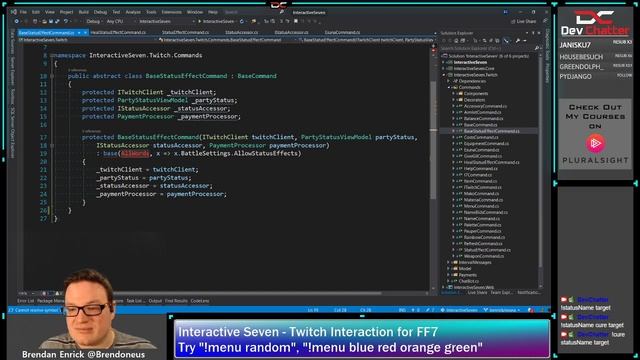Expand the Dependencies node
This screenshot has height=360, width=640.
(449, 81)
